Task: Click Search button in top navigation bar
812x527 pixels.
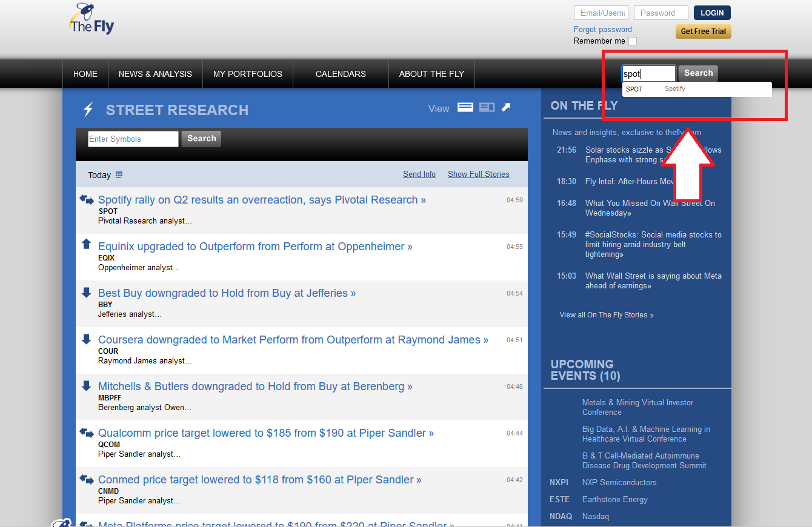Action: [x=698, y=73]
